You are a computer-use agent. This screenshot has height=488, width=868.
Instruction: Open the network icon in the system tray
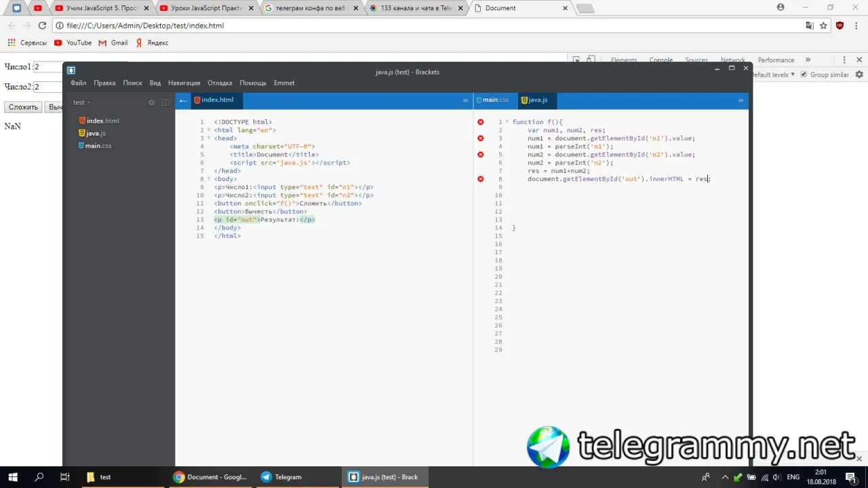(764, 477)
